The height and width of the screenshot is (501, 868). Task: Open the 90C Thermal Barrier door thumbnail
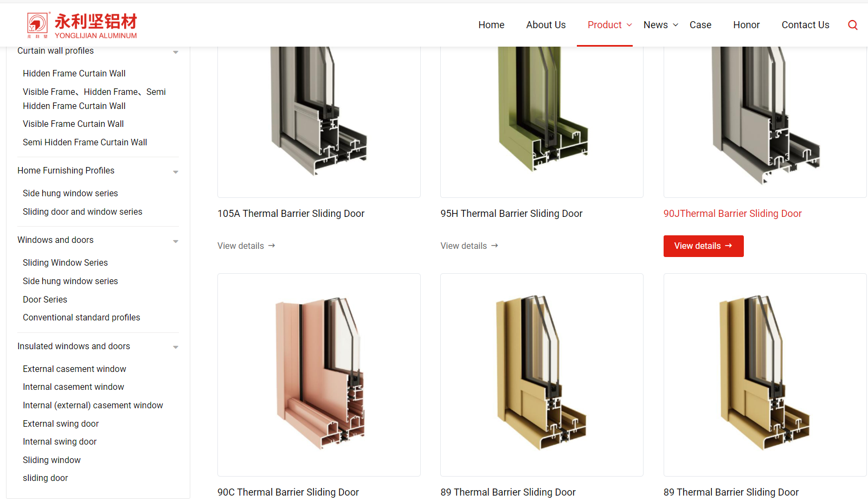click(x=319, y=375)
